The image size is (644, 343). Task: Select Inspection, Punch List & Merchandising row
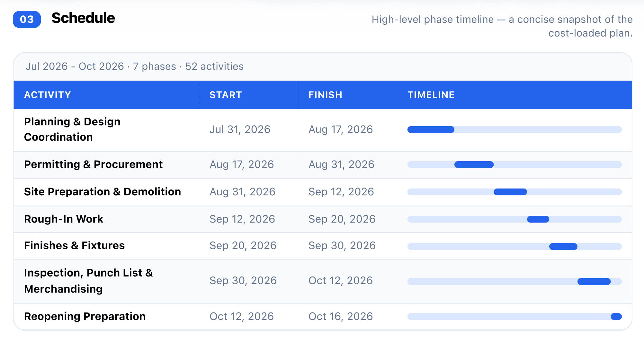pos(323,281)
